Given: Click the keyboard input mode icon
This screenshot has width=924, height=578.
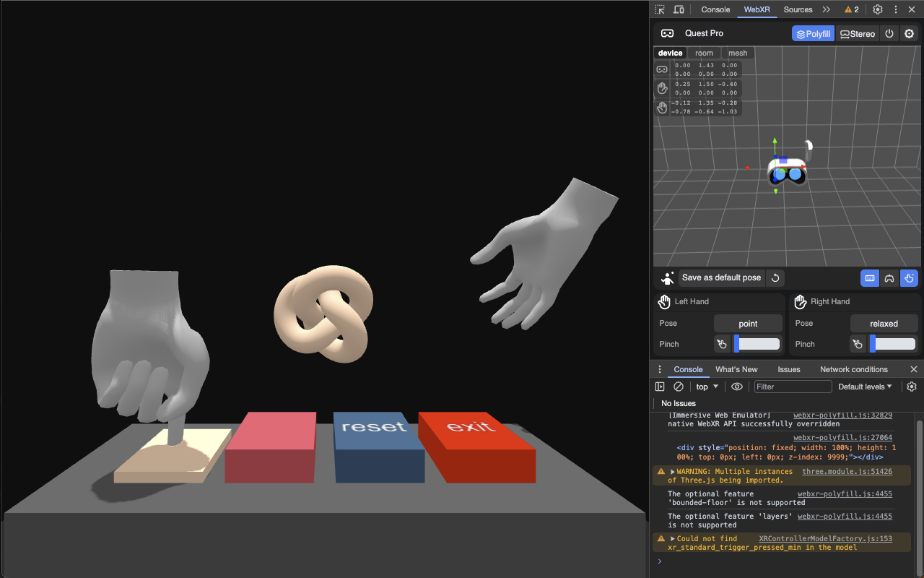Looking at the screenshot, I should [x=870, y=278].
